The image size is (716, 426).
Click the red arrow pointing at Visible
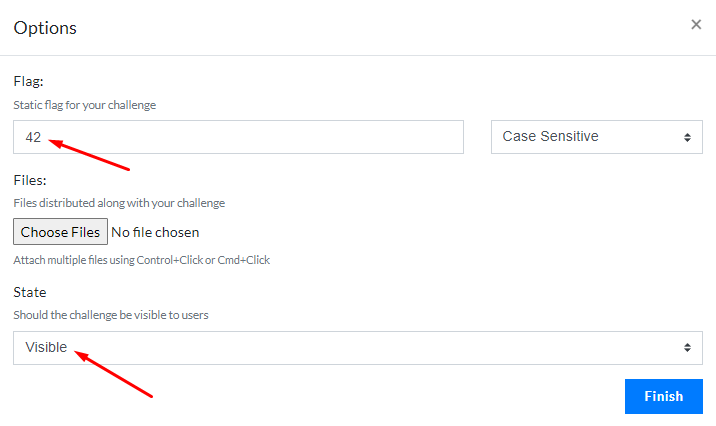pos(113,372)
